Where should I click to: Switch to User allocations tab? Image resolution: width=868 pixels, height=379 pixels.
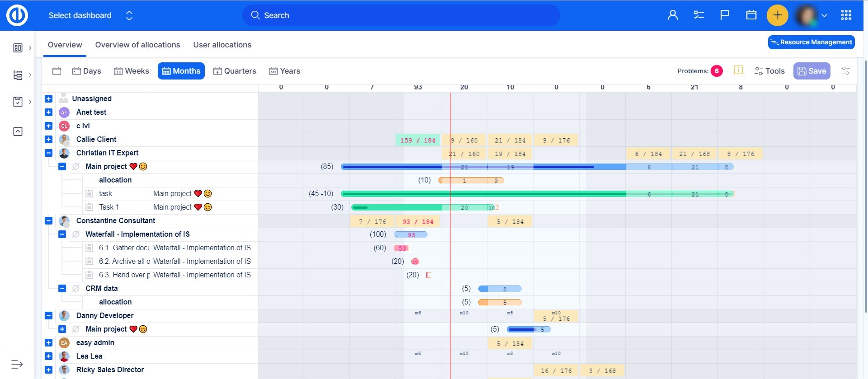(222, 45)
